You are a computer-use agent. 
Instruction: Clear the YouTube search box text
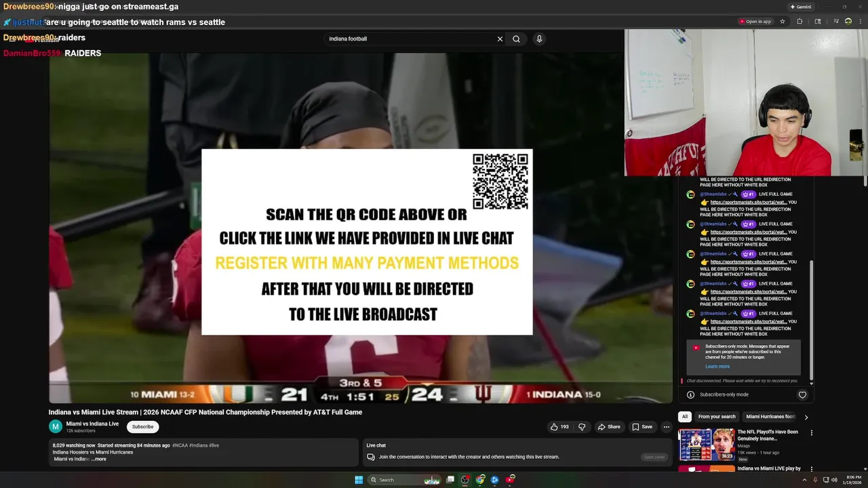click(500, 39)
